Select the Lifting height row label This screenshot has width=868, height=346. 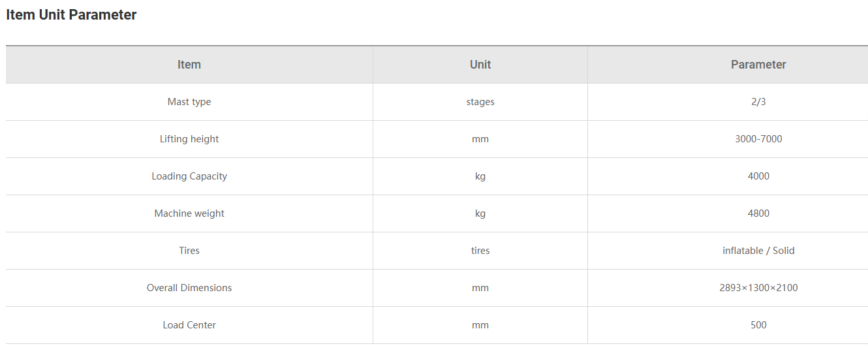tap(189, 139)
